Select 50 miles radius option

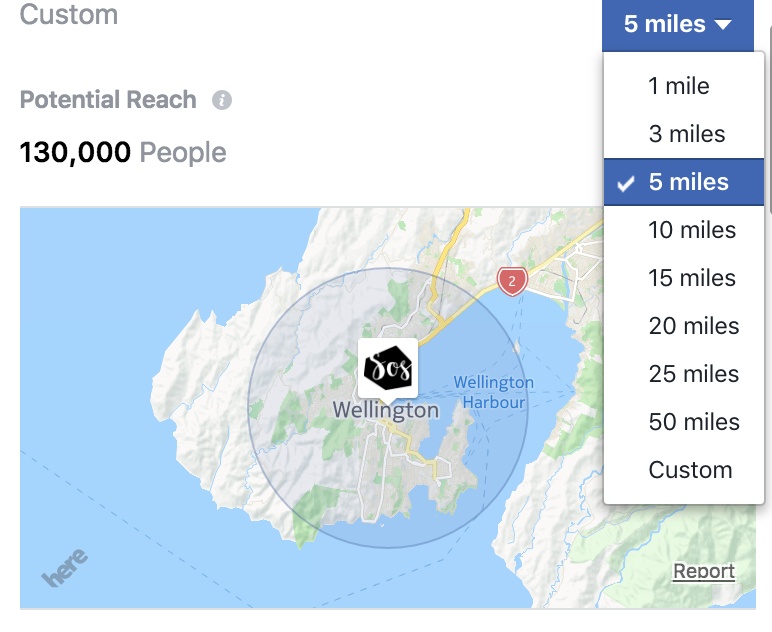pyautogui.click(x=684, y=422)
